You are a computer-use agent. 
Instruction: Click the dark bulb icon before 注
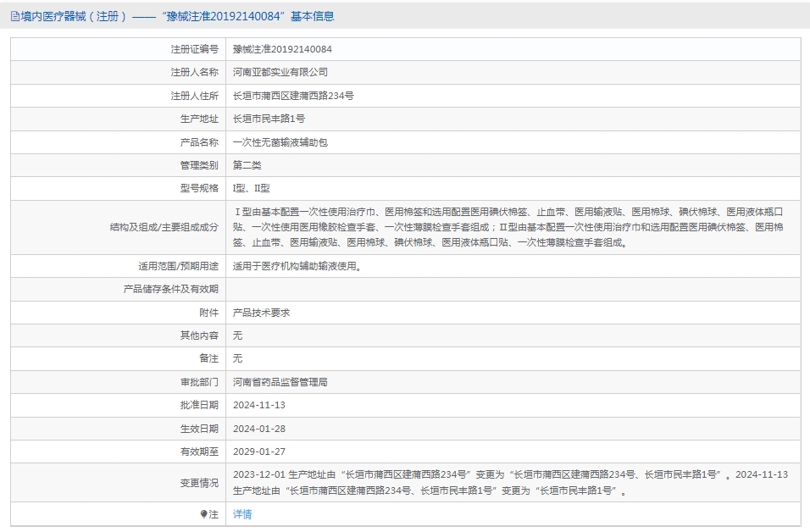[x=203, y=514]
